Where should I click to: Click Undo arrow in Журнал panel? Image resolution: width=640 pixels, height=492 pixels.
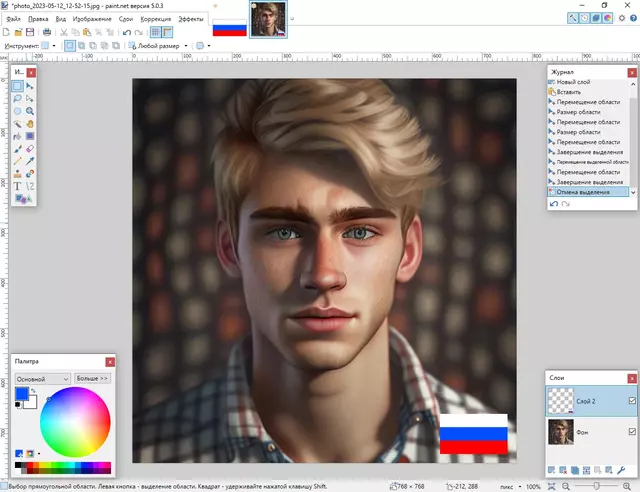(554, 204)
